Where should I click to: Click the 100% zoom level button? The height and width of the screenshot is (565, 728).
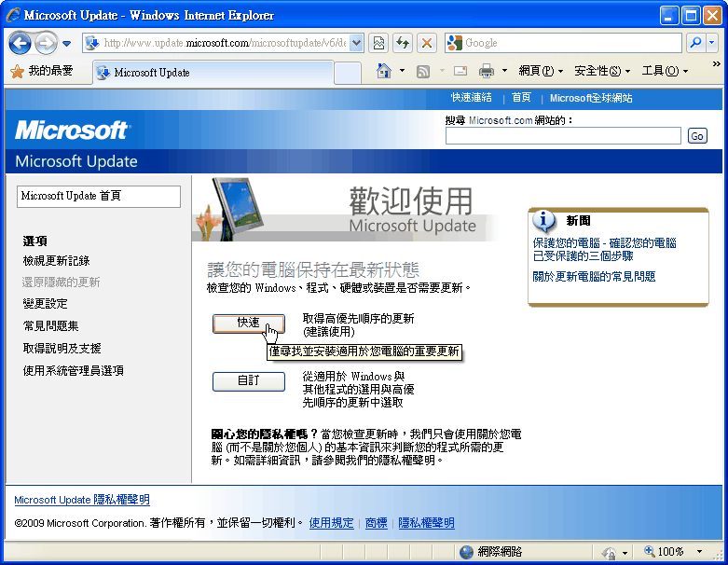[x=664, y=552]
